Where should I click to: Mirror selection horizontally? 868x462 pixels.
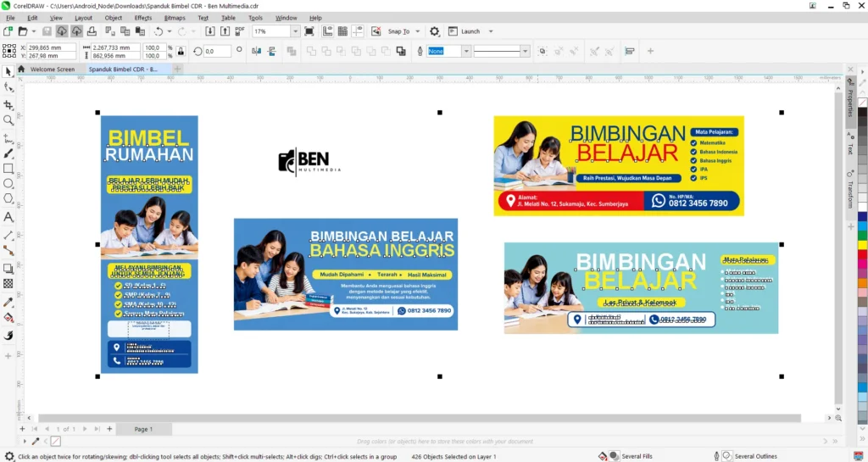pyautogui.click(x=256, y=52)
